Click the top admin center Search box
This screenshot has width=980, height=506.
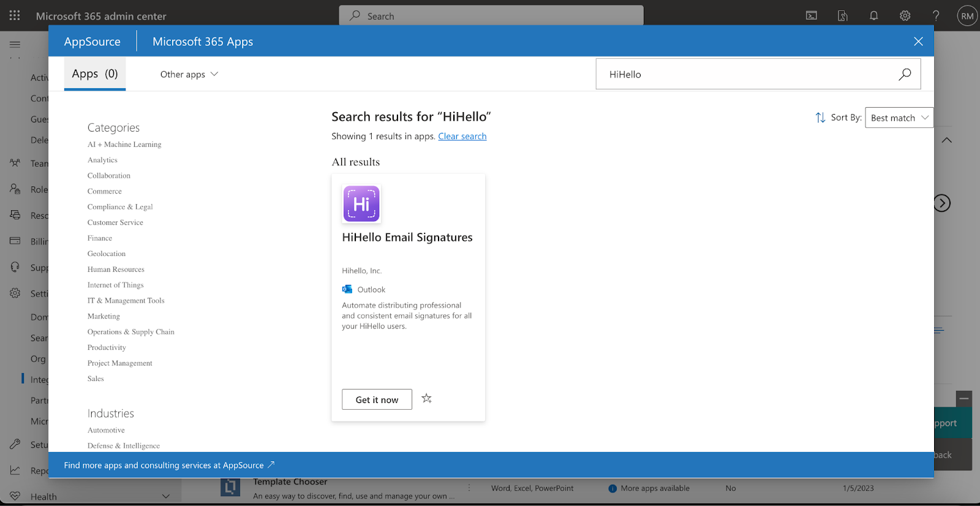pyautogui.click(x=491, y=16)
